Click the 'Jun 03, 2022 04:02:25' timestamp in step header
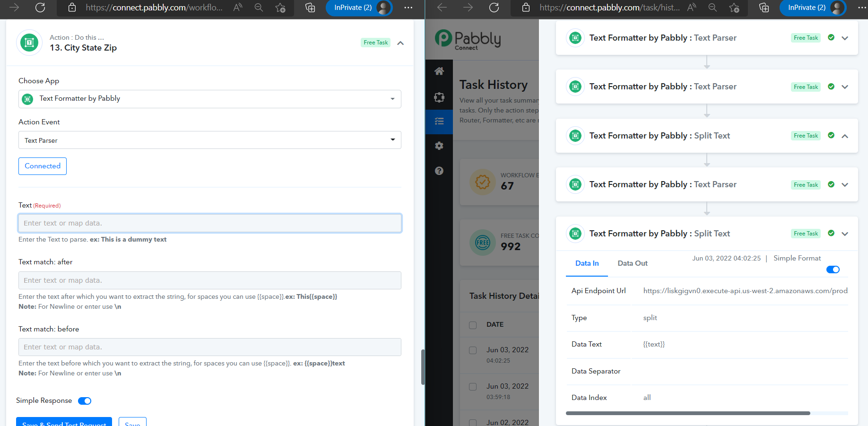 (727, 258)
